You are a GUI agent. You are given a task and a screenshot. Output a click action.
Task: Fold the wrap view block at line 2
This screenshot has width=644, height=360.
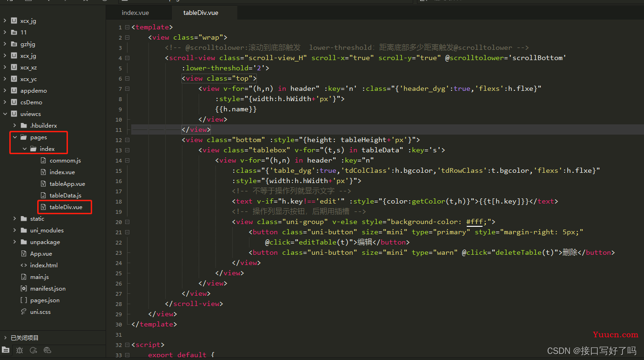(127, 38)
